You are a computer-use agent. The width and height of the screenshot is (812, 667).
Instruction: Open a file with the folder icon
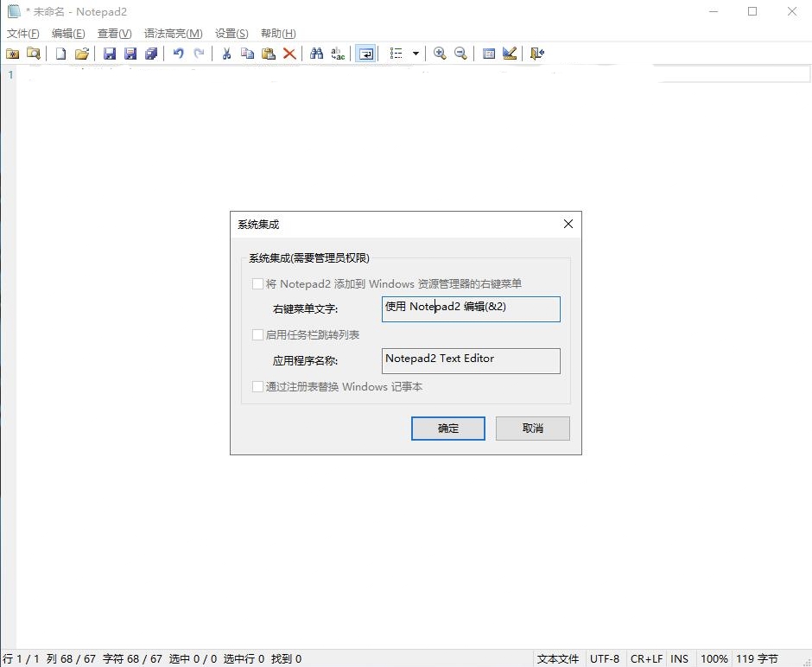click(82, 54)
